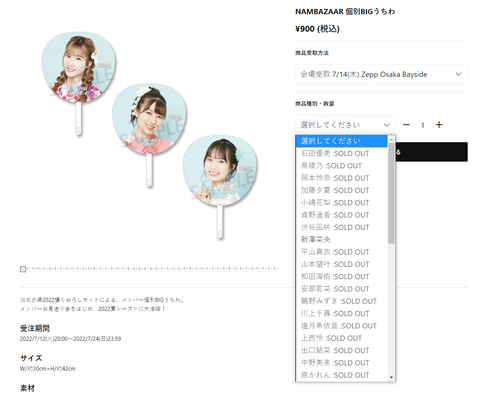Click the 受注期間 heading
The width and height of the screenshot is (480, 393).
(35, 328)
